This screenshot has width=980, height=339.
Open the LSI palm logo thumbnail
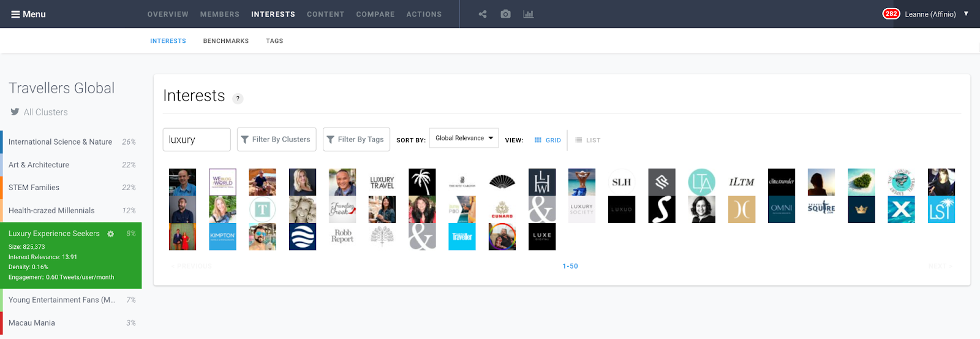click(941, 210)
